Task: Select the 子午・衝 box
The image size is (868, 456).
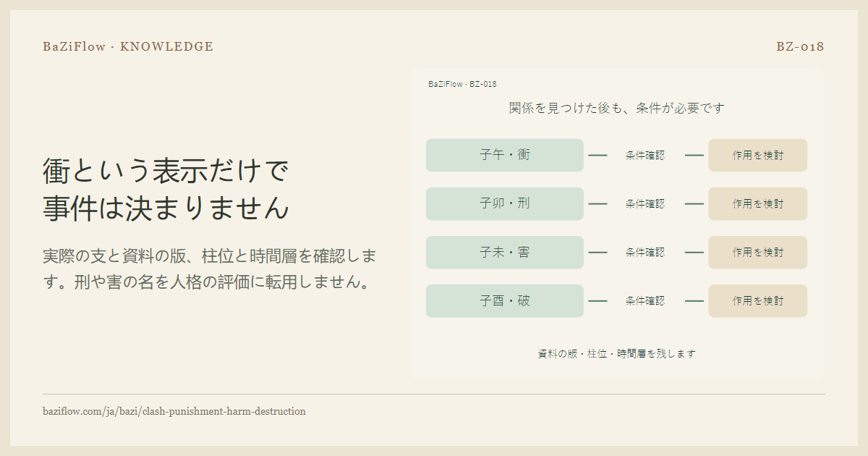Action: pos(505,155)
